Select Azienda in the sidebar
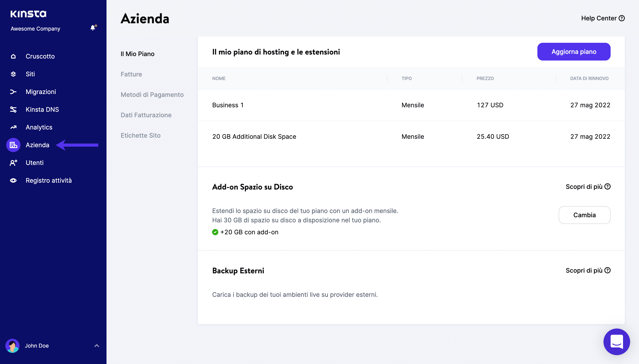639x364 pixels. (37, 145)
